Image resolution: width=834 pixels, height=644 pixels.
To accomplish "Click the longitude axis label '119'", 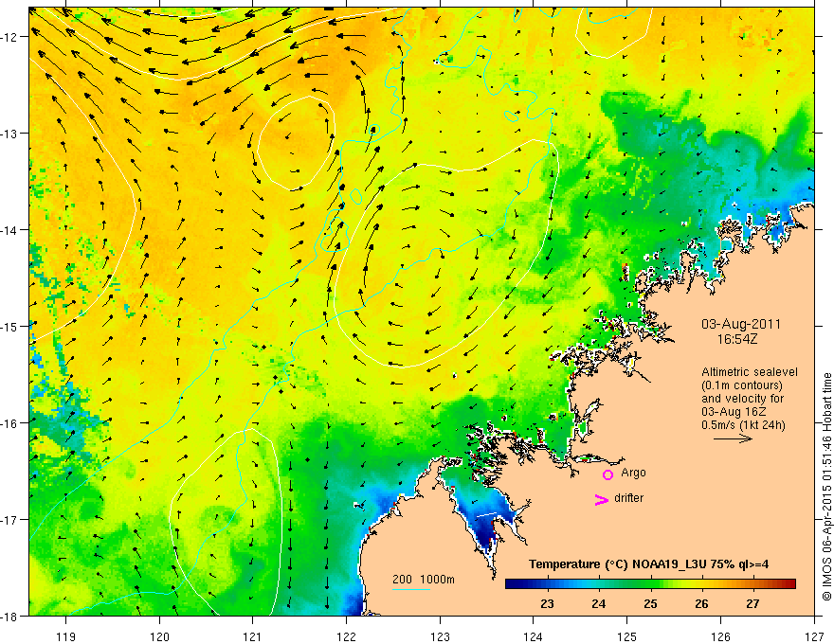I will 66,637.
